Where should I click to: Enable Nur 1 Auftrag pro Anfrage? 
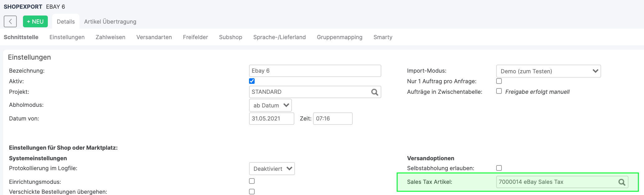(499, 81)
